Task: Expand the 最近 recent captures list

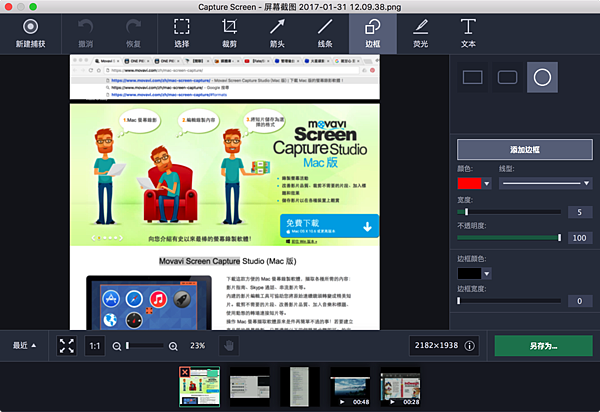Action: 24,346
